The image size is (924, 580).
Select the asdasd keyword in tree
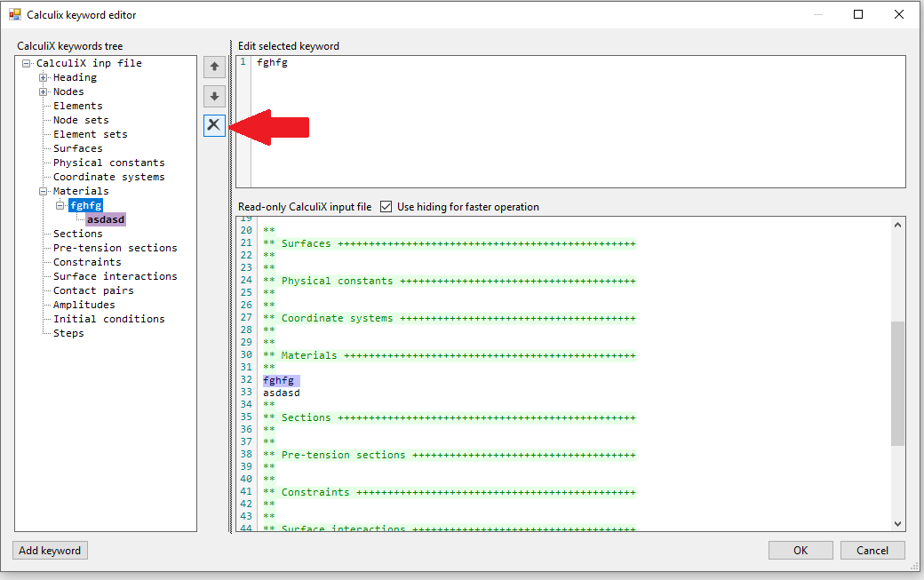click(106, 219)
